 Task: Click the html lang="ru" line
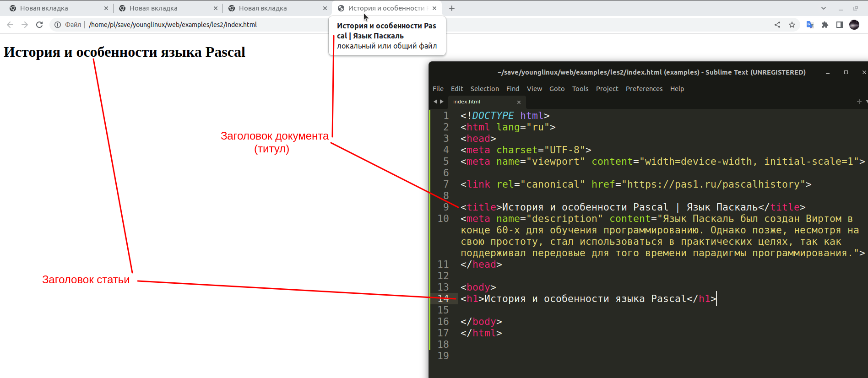pos(508,127)
